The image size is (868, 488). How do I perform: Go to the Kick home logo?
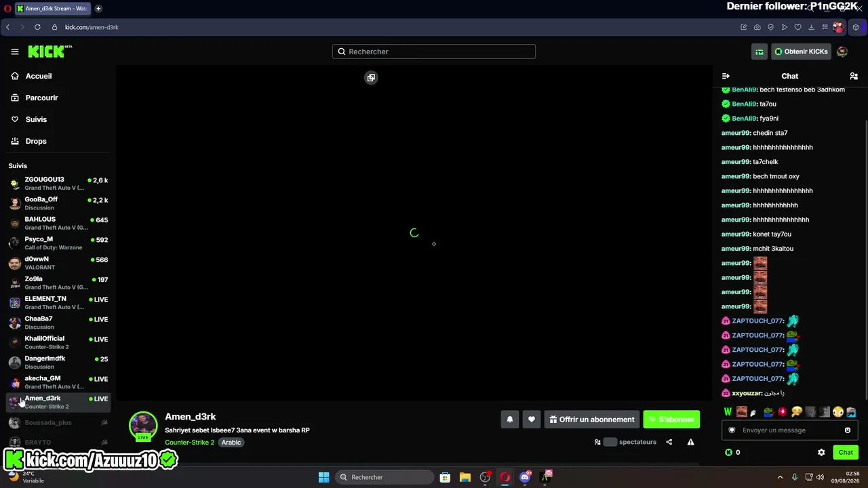point(50,52)
